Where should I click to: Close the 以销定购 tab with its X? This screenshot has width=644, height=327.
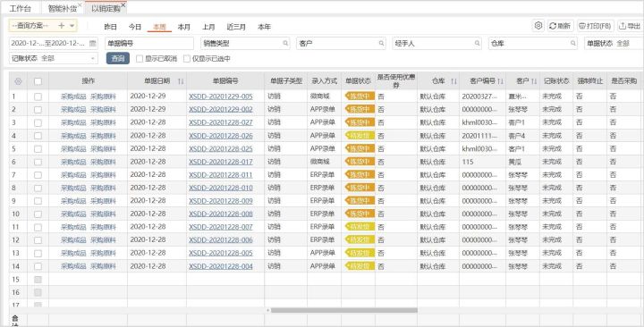[x=123, y=5]
